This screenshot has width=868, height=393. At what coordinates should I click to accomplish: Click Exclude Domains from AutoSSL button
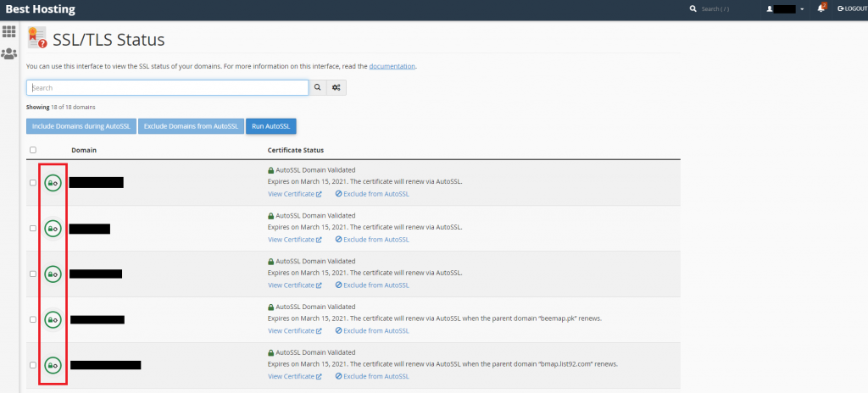click(191, 126)
